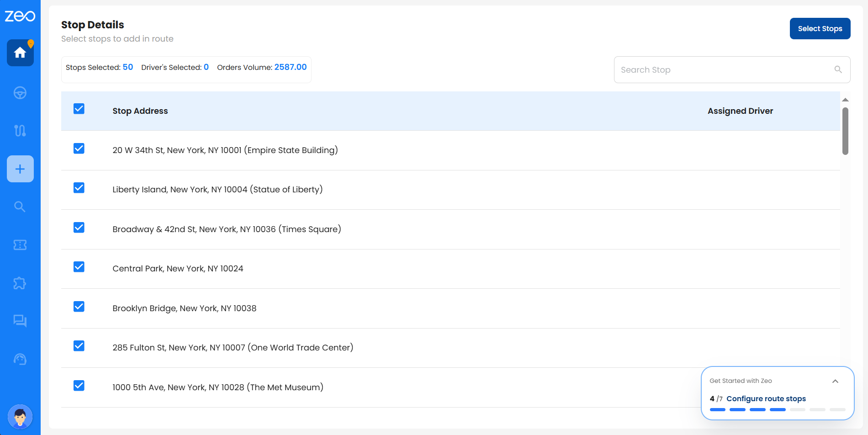Open the Drivers steering wheel icon
This screenshot has width=868, height=435.
(20, 93)
